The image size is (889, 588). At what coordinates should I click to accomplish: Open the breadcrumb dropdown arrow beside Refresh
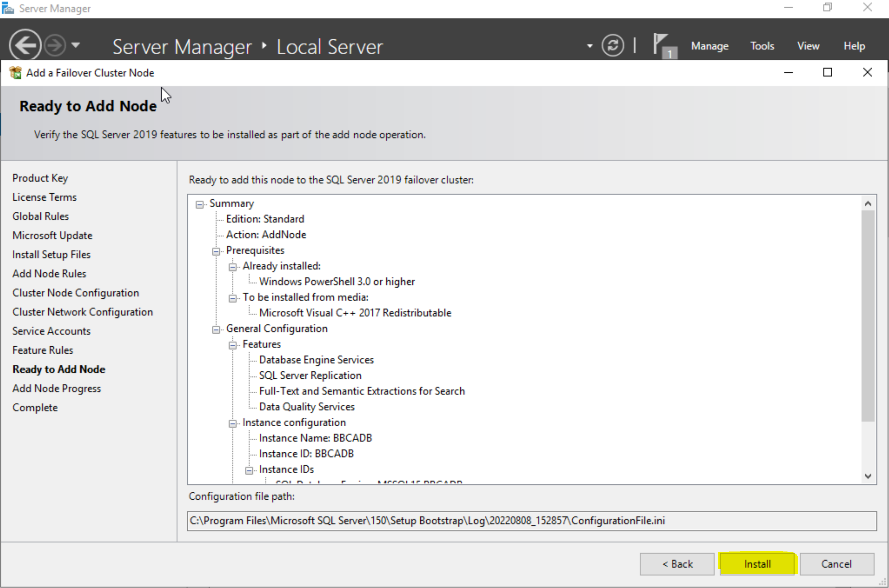pyautogui.click(x=590, y=46)
